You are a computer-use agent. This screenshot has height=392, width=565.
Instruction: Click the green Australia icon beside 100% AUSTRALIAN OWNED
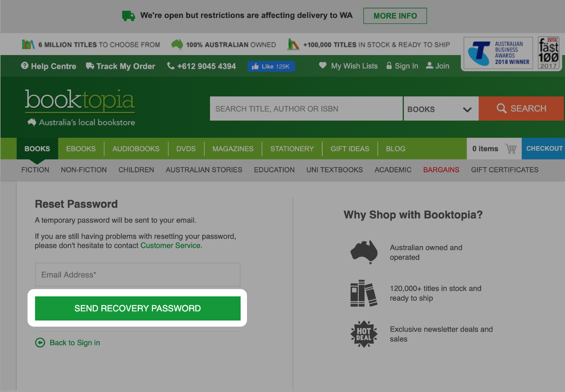click(x=177, y=44)
